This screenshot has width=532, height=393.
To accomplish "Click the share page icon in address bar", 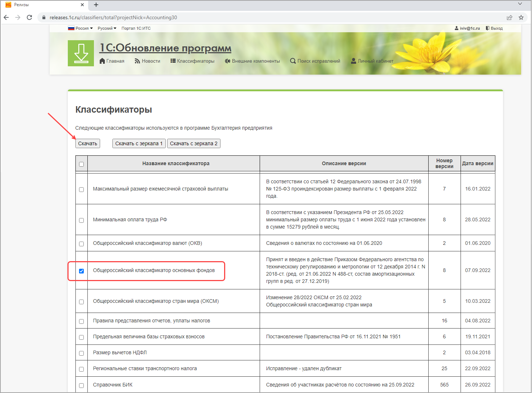I will point(510,17).
